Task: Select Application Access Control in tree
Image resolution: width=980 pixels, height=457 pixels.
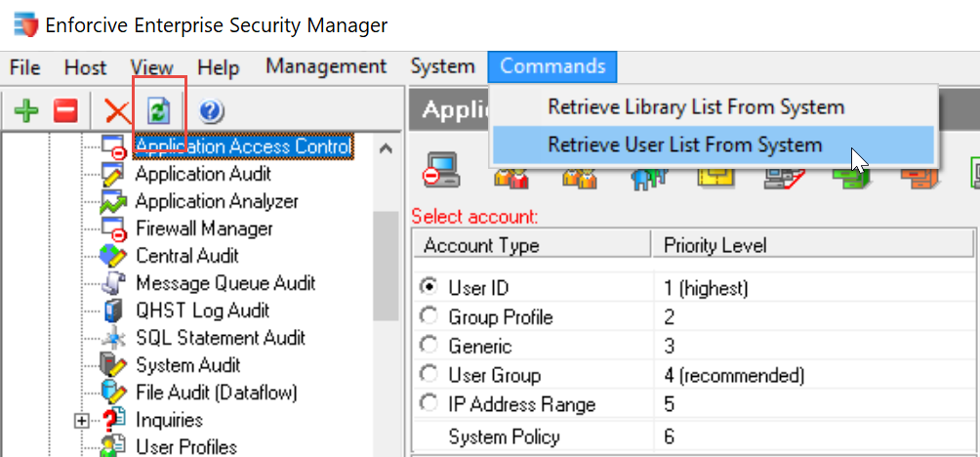Action: click(x=244, y=146)
